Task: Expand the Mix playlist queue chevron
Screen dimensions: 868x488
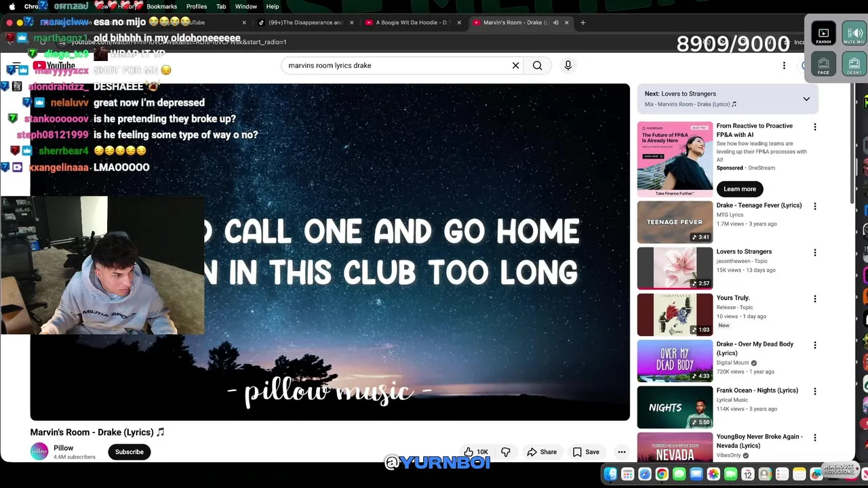Action: (806, 99)
